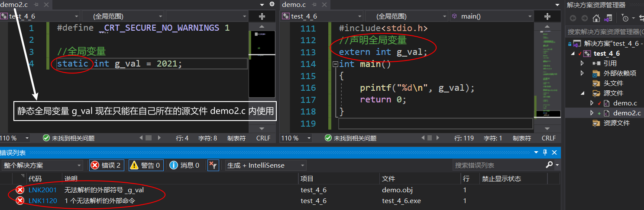
Task: Open pending changes filter clock icon
Action: [x=626, y=18]
